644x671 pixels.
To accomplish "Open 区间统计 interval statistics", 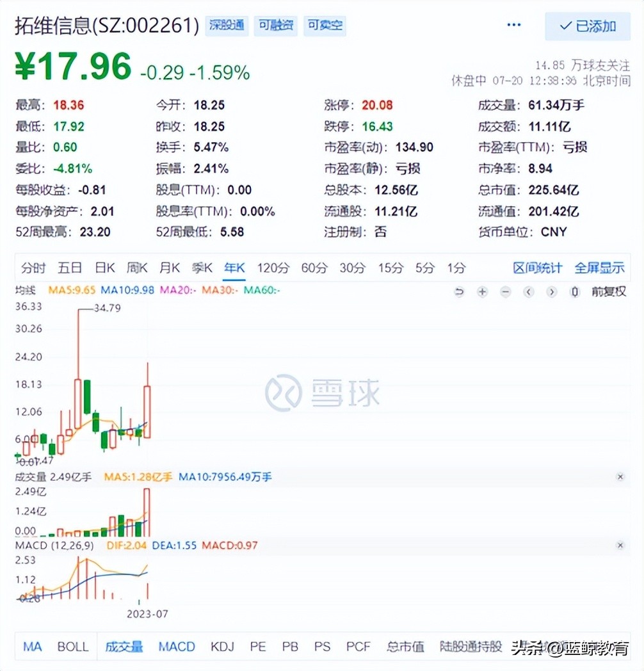I will [x=536, y=268].
